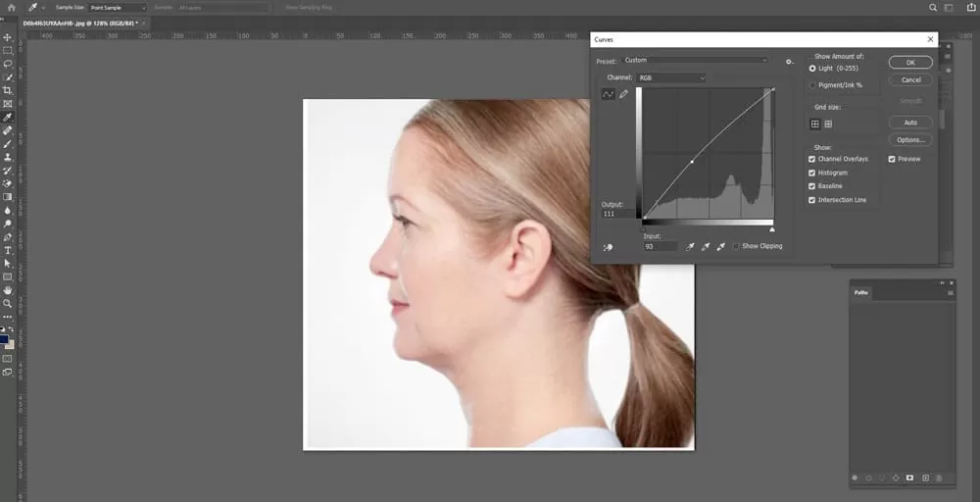Viewport: 980px width, 502px height.
Task: Pick the gray point eyedropper in Curves
Action: click(x=705, y=247)
